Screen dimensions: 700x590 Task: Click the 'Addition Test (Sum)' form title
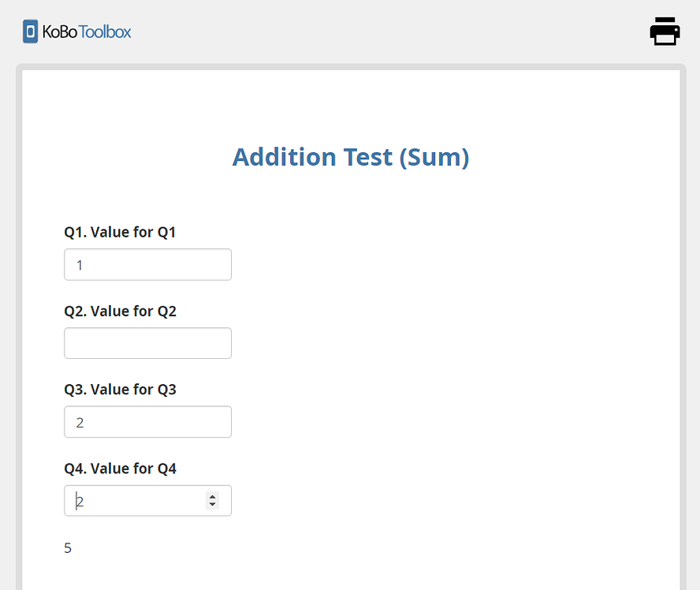point(350,157)
